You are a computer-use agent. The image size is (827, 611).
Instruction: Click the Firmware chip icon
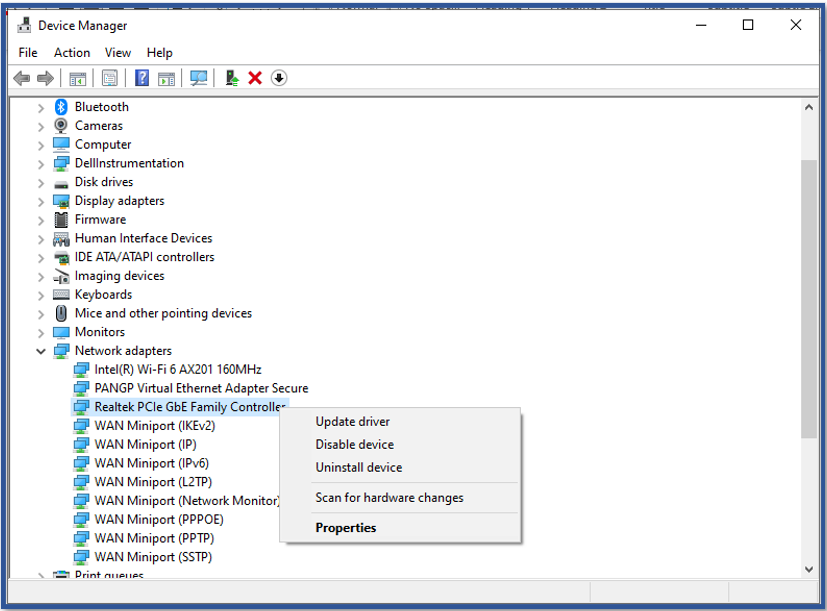[61, 219]
